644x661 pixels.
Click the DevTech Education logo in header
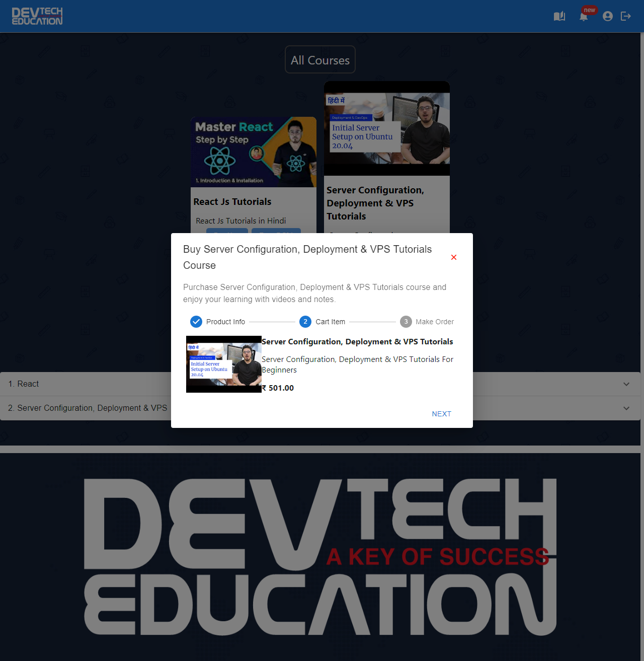pos(37,16)
